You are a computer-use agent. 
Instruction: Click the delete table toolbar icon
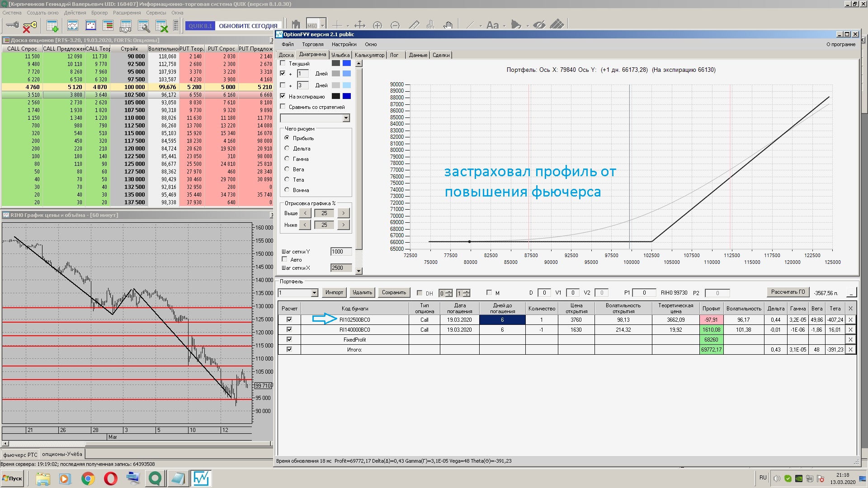161,26
